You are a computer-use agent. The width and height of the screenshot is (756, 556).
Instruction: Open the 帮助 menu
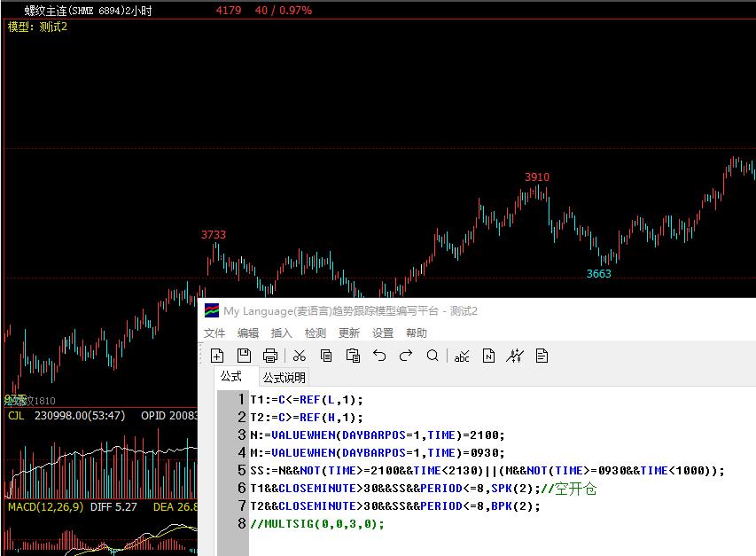click(417, 333)
